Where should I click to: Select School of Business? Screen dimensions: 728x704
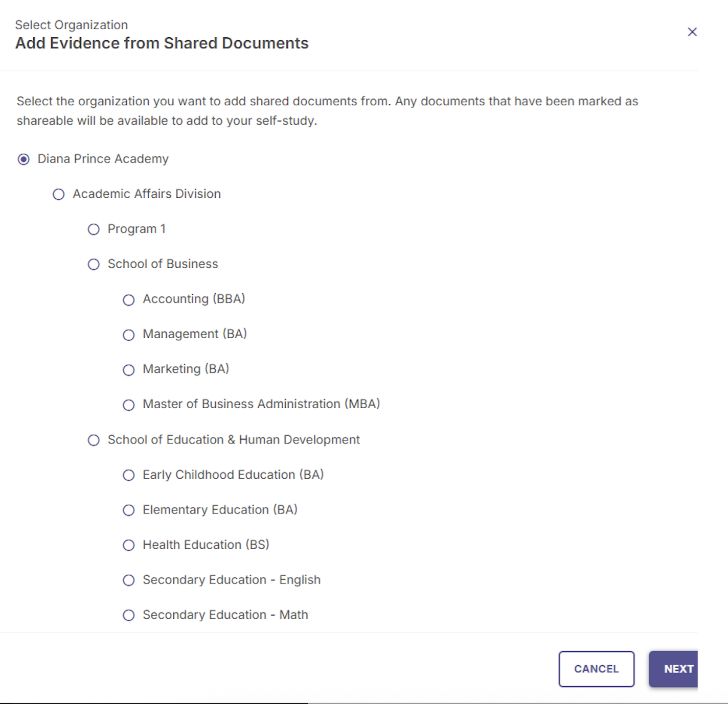pyautogui.click(x=94, y=264)
